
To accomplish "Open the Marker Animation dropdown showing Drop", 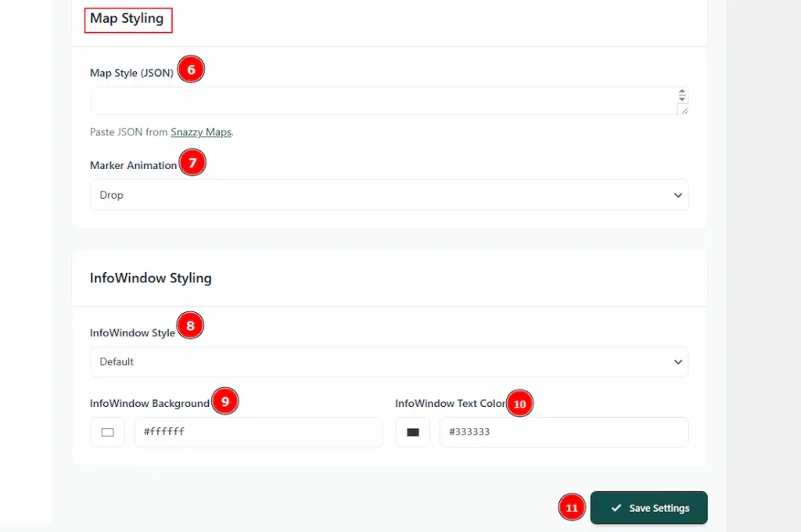I will pos(389,195).
